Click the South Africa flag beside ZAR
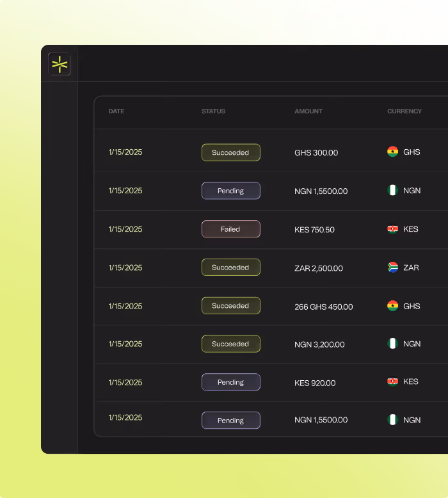448x498 pixels. coord(393,268)
